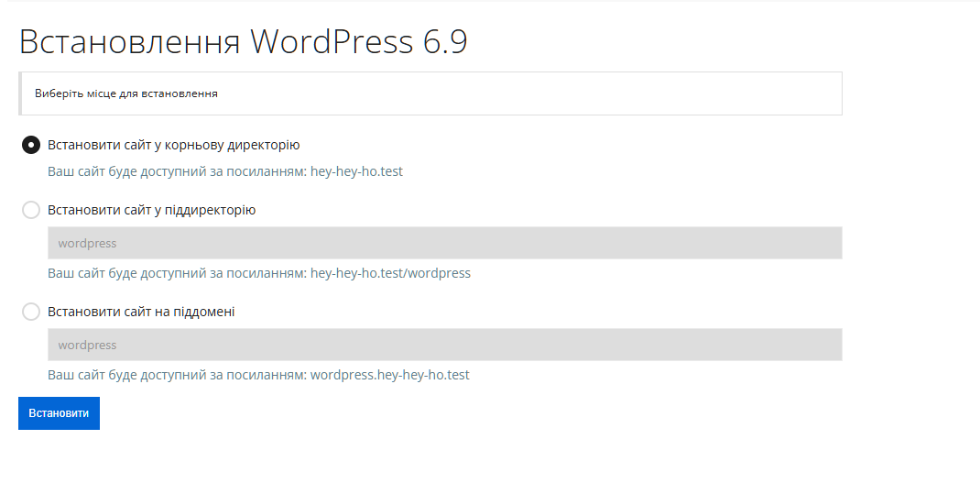
Task: Choose the subdirectory installation radio option
Action: click(31, 210)
